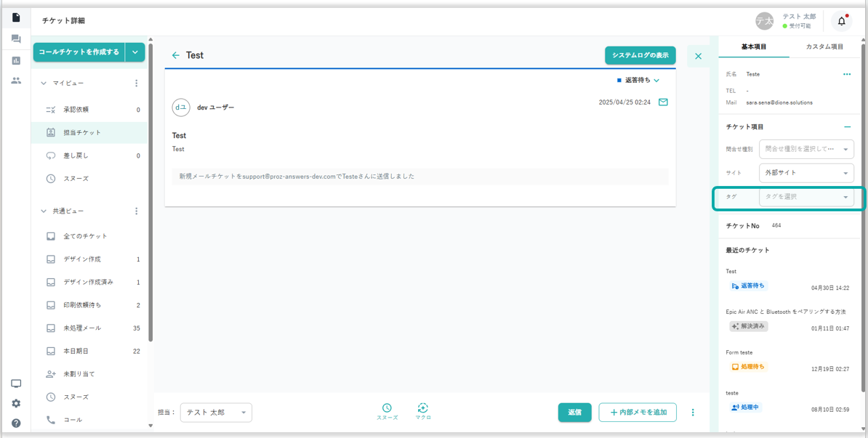Screen dimensions: 868x438
Task: Click the mail envelope icon on message
Action: click(x=663, y=102)
